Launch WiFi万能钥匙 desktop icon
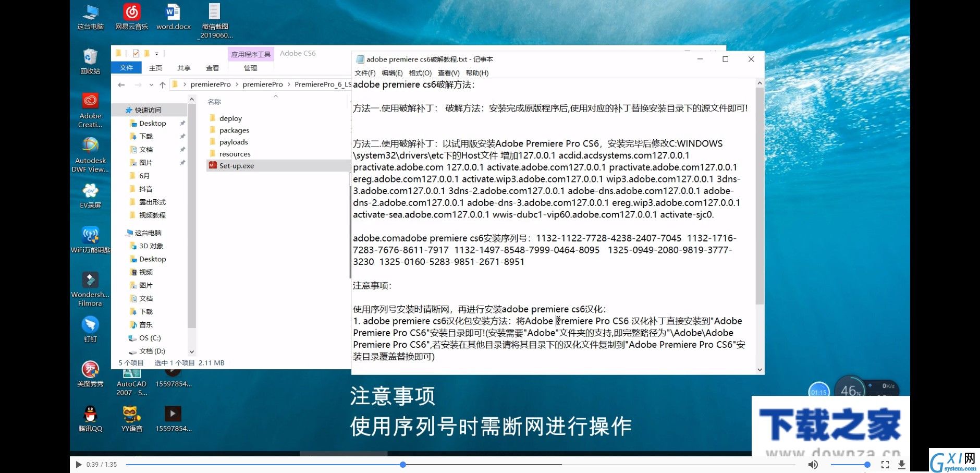This screenshot has height=473, width=980. pyautogui.click(x=90, y=240)
